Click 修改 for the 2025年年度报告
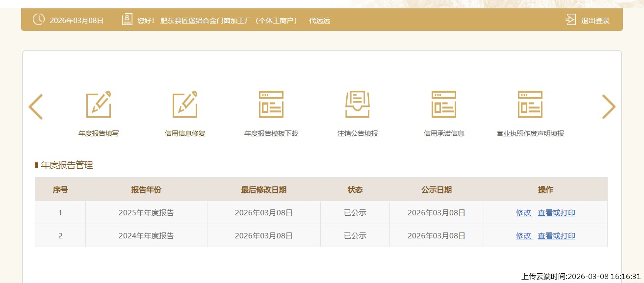The image size is (644, 283). [524, 213]
